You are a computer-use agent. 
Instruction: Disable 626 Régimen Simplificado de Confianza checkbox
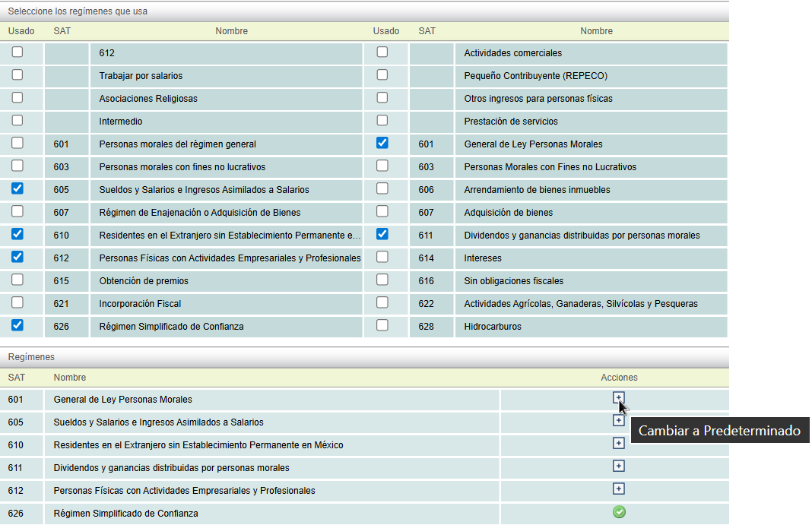point(17,325)
